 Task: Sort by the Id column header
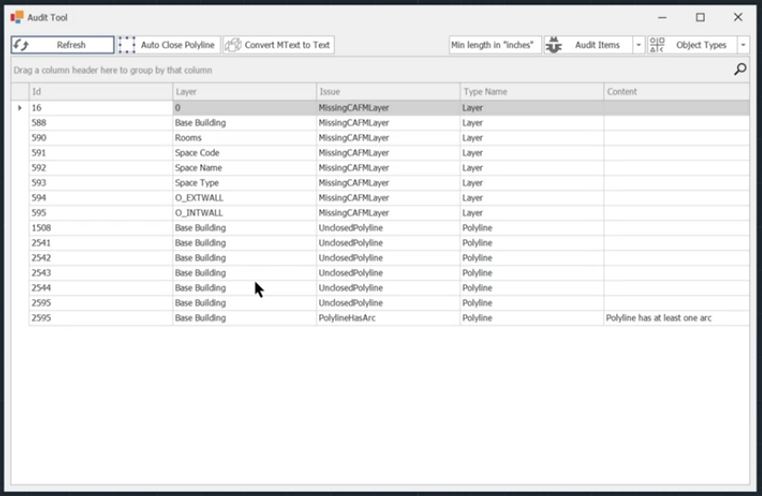coord(100,92)
